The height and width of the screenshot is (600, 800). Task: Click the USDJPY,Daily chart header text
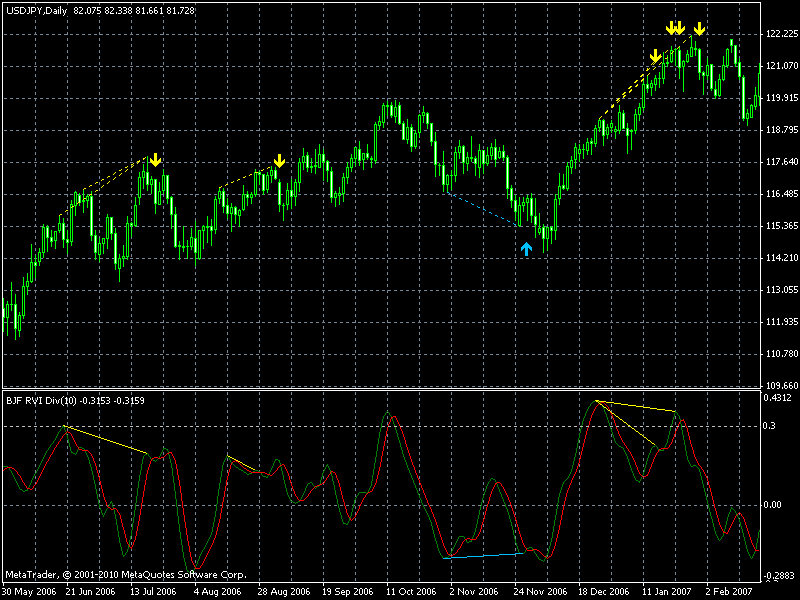click(x=37, y=10)
